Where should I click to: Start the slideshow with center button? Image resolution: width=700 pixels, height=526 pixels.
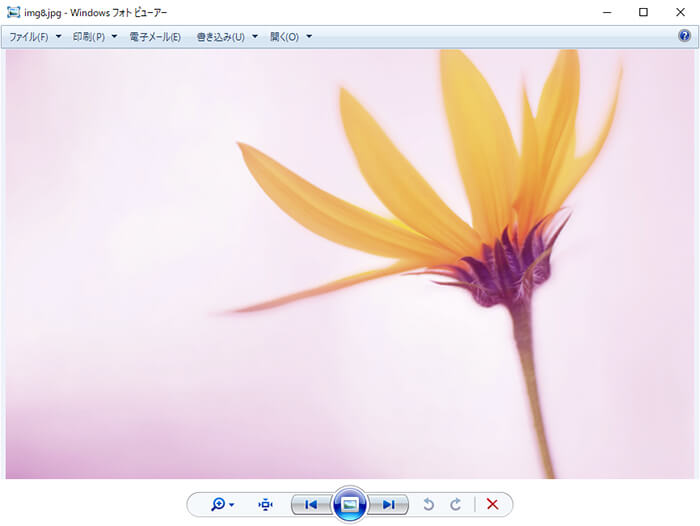pos(350,505)
